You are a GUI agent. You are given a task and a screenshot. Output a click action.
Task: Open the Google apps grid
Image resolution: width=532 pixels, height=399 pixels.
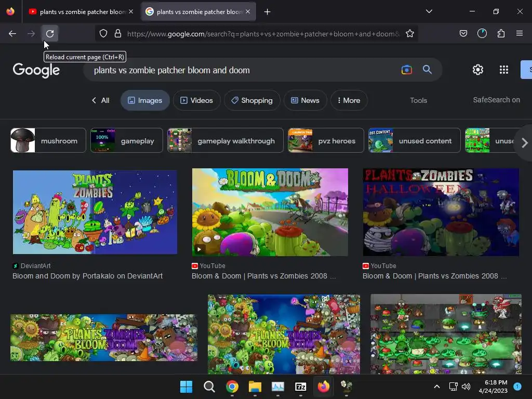(x=504, y=70)
